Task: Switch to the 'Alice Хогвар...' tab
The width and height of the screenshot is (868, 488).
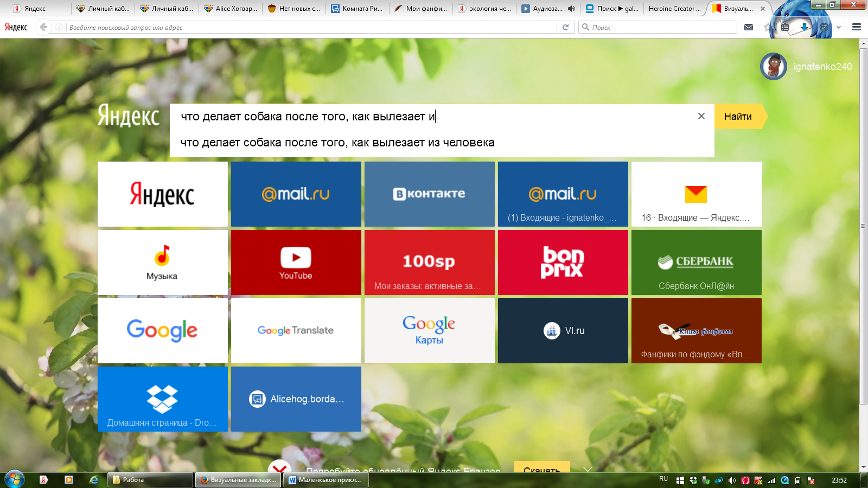Action: click(x=231, y=9)
